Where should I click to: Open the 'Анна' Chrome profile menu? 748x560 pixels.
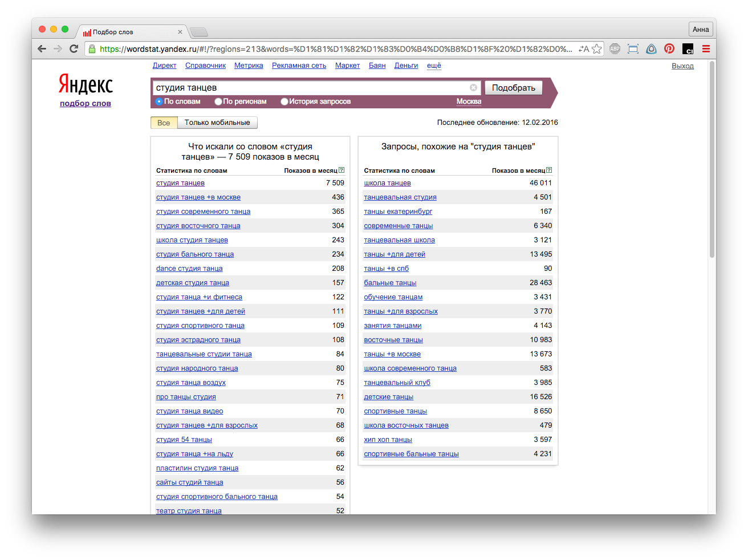(701, 30)
